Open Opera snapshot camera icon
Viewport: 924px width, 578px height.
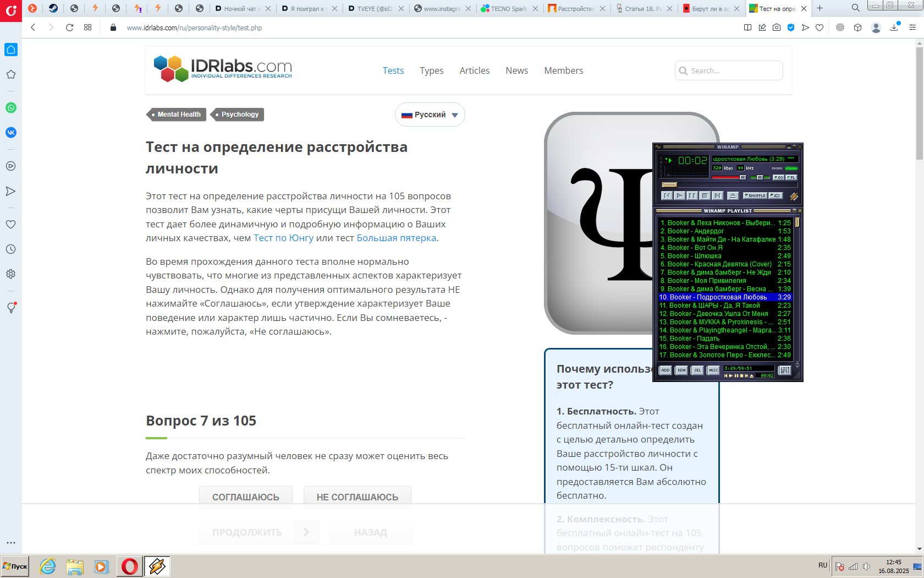point(777,28)
